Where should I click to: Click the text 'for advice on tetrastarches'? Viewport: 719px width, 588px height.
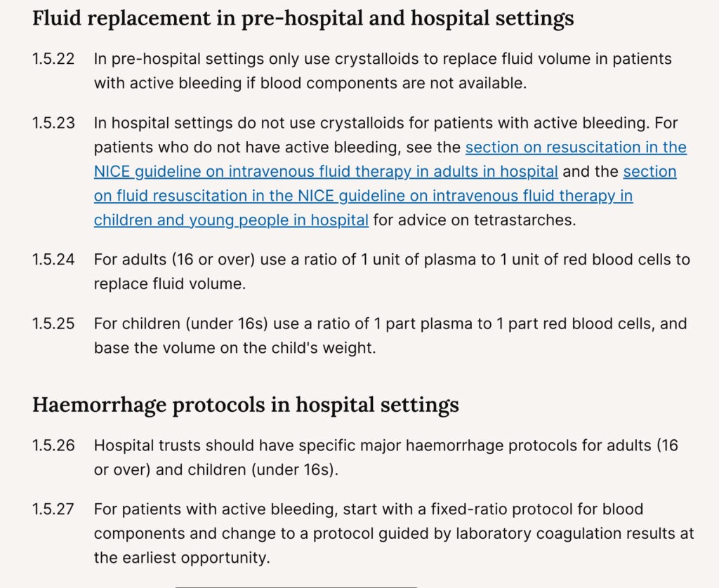point(474,220)
